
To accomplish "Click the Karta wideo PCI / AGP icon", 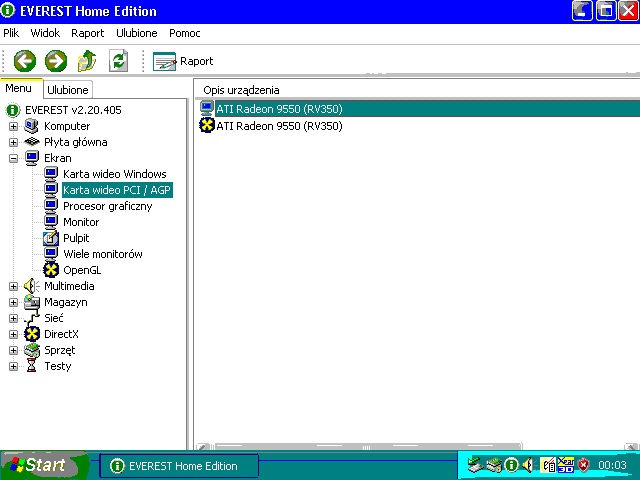I will (x=51, y=190).
